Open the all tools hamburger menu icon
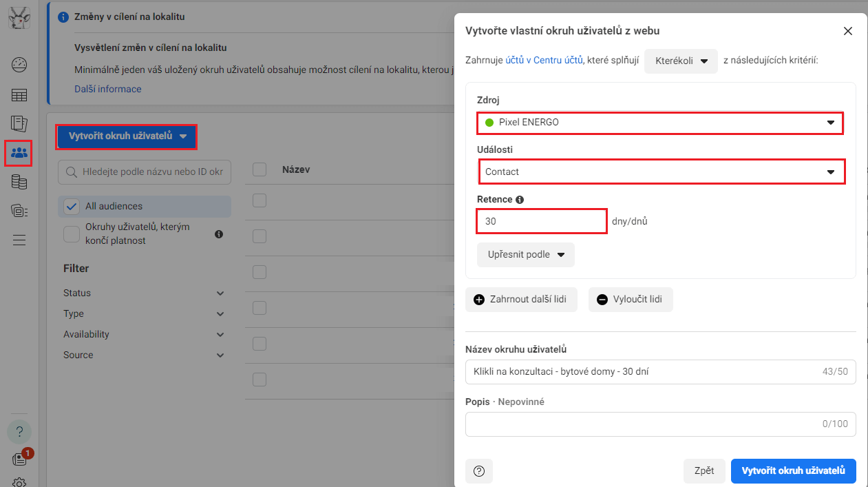 (x=19, y=240)
